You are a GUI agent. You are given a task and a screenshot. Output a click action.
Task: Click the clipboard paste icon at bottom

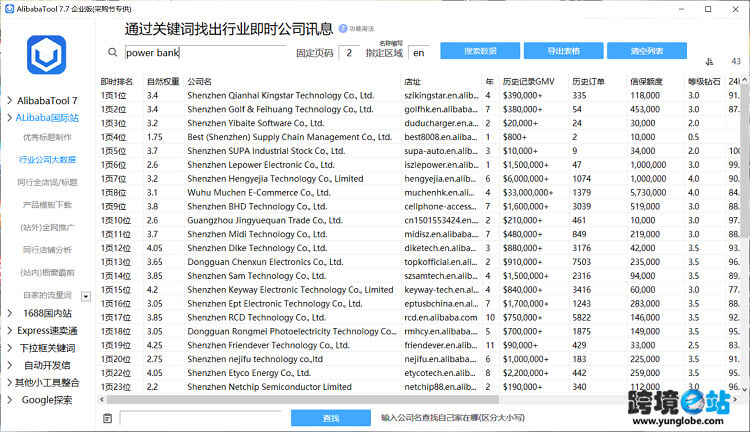click(x=108, y=418)
